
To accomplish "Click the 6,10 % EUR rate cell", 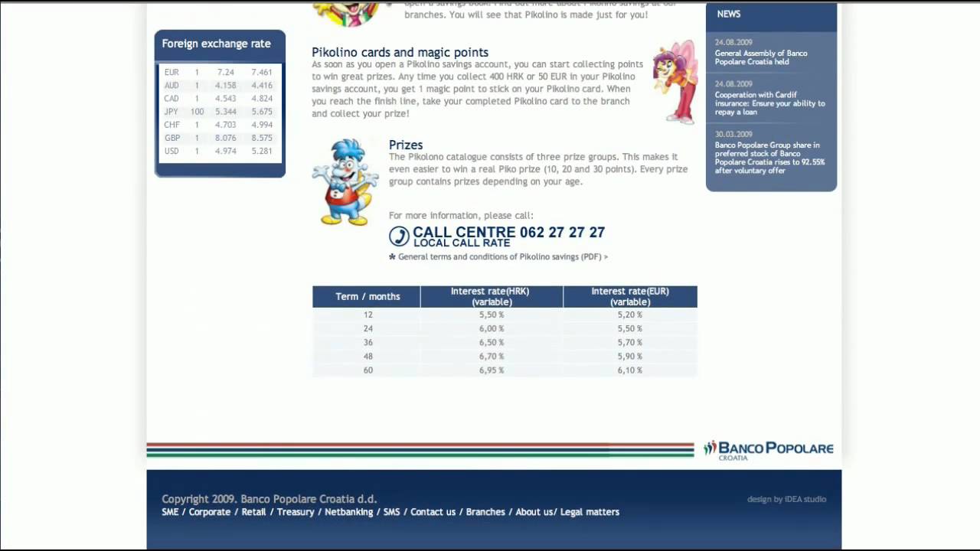I will (x=630, y=370).
